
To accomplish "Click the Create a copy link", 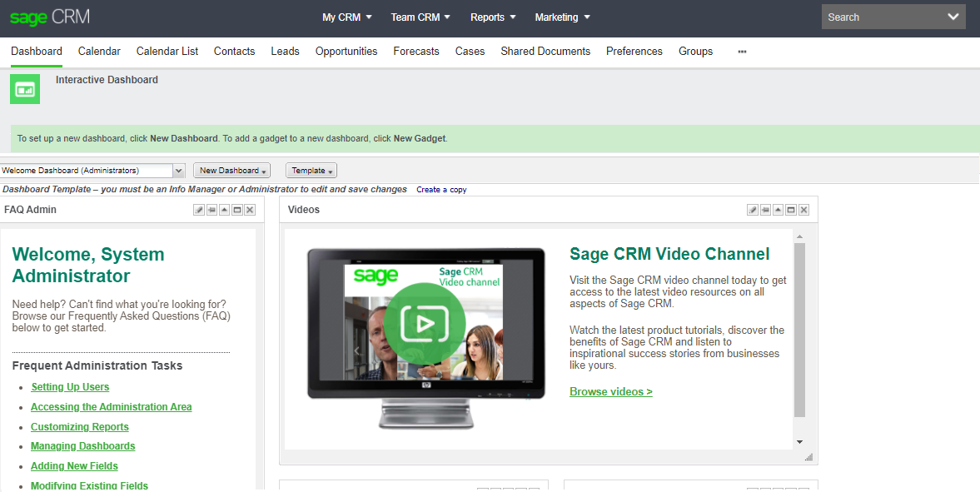I will click(442, 190).
